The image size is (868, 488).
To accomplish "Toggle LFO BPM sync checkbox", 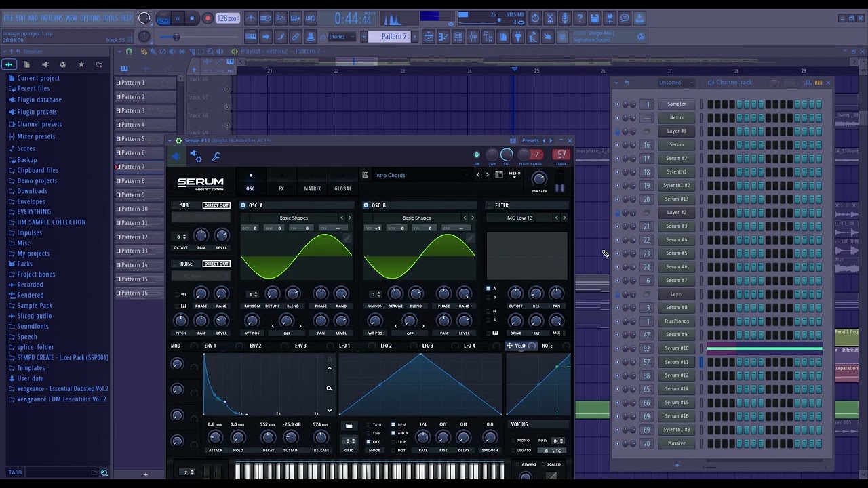I will point(394,424).
